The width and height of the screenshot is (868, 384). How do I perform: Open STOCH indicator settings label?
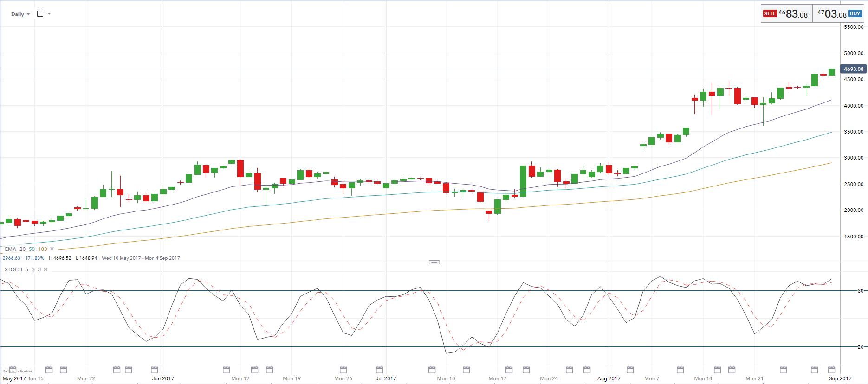13,269
